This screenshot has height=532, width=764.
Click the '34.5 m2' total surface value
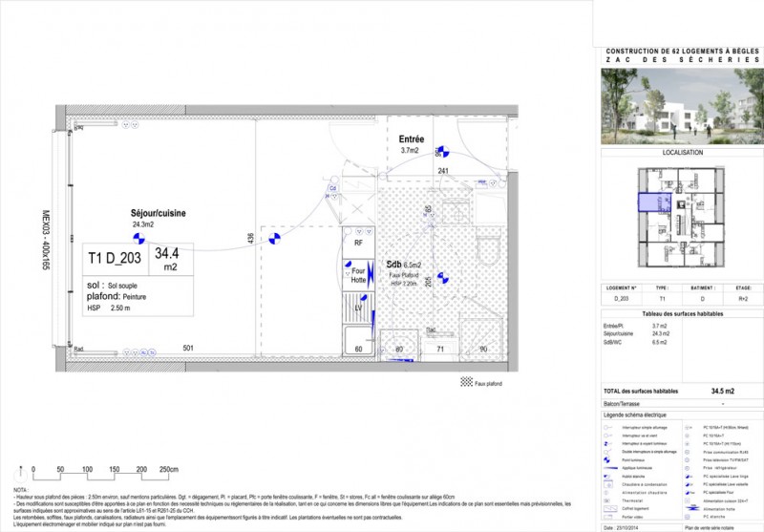(723, 391)
